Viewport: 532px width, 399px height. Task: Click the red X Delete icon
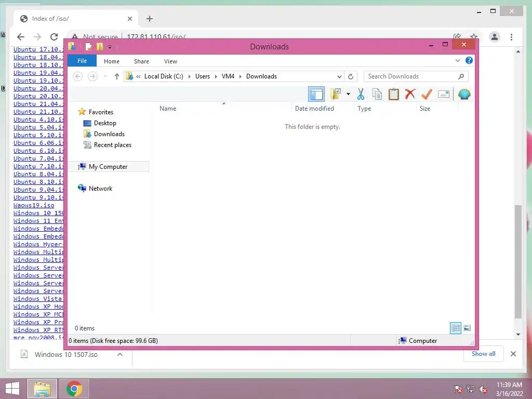[410, 94]
